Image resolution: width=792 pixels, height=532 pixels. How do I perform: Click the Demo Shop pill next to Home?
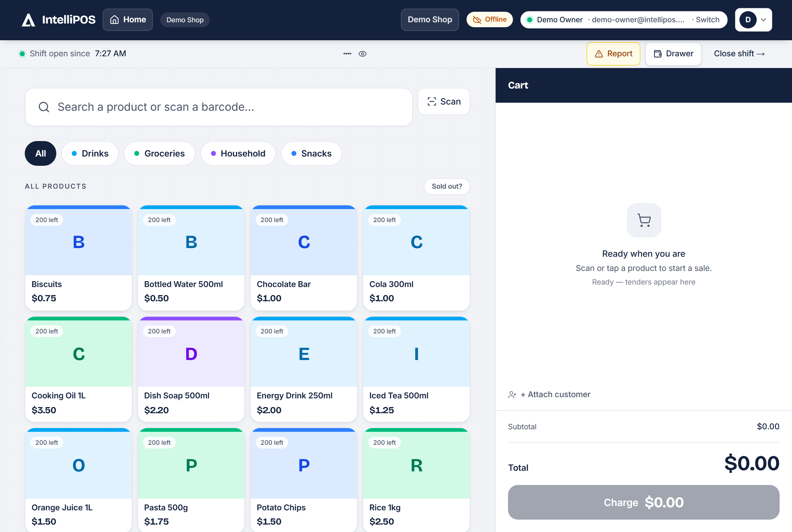[185, 20]
